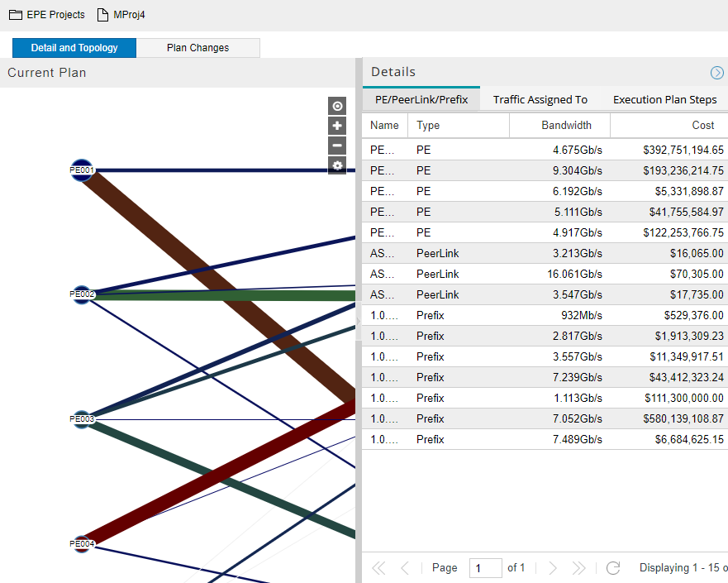Select the PE001 node
Screen dimensions: 728x583
[x=82, y=170]
